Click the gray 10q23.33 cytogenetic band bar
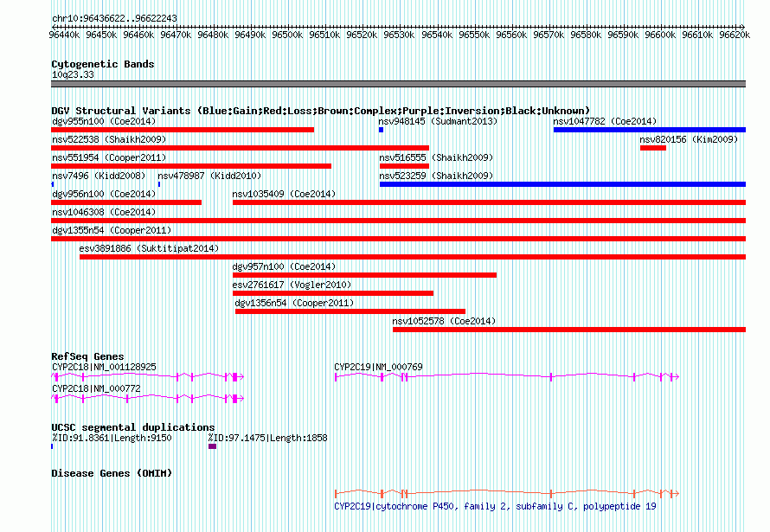Viewport: 770px width, 532px height. click(398, 84)
